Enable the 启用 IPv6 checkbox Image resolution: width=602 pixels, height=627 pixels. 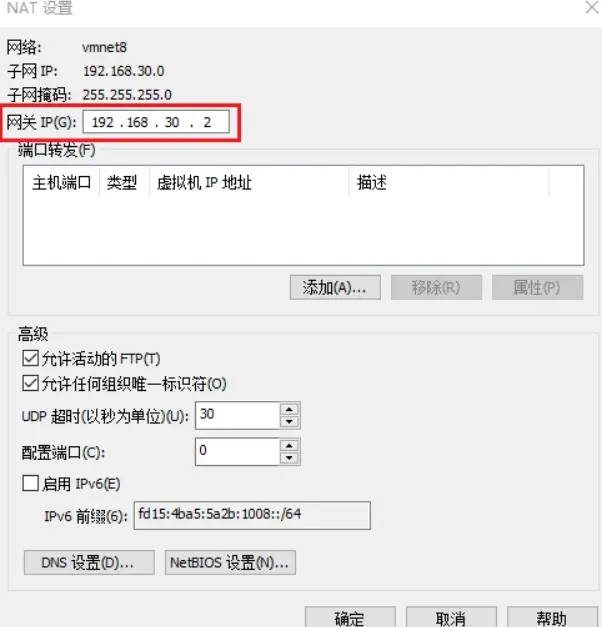pyautogui.click(x=31, y=483)
